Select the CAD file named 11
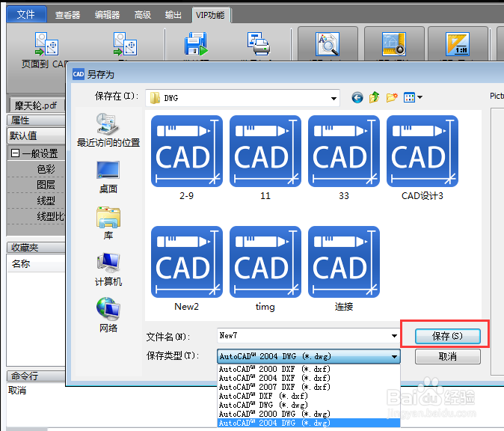Screen dimensions: 504x431 point(265,158)
